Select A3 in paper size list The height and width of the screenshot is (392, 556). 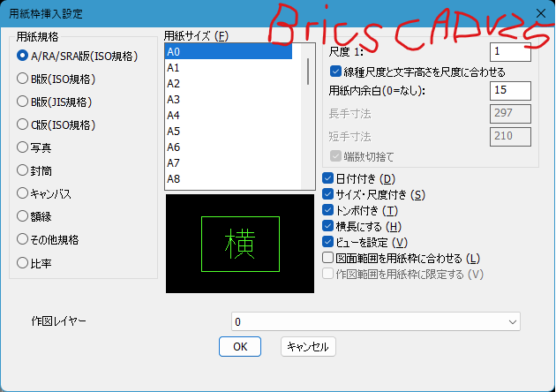pos(229,100)
